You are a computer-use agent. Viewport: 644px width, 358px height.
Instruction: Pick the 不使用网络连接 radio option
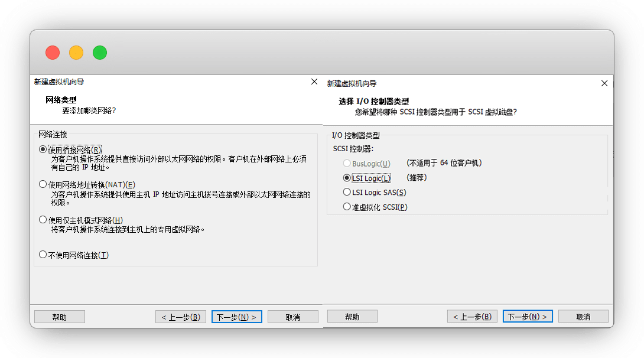(x=43, y=255)
